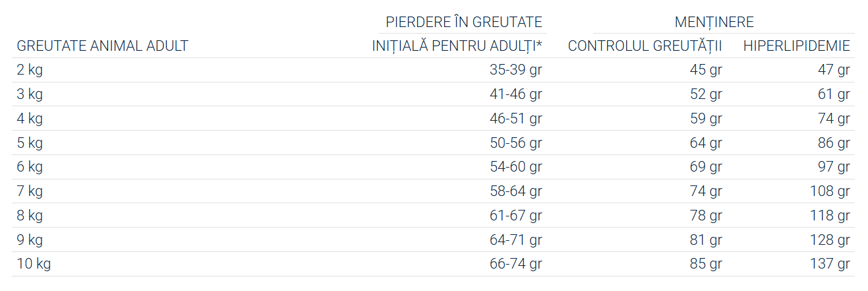Select the 2 kg row label
868x291 pixels.
[x=30, y=70]
